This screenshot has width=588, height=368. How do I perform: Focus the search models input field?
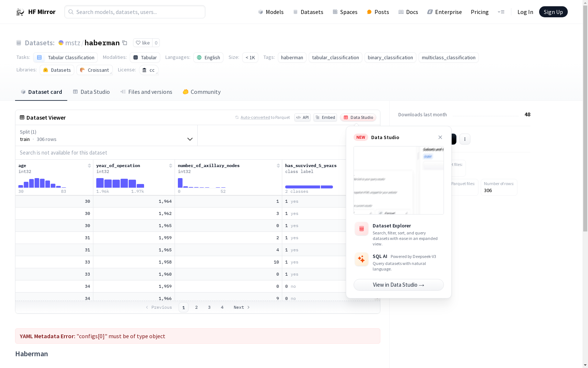pos(135,12)
